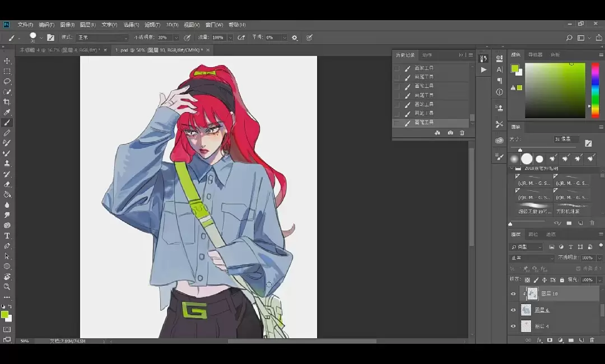Open the 图像 (Image) menu
This screenshot has width=605, height=364.
click(67, 25)
